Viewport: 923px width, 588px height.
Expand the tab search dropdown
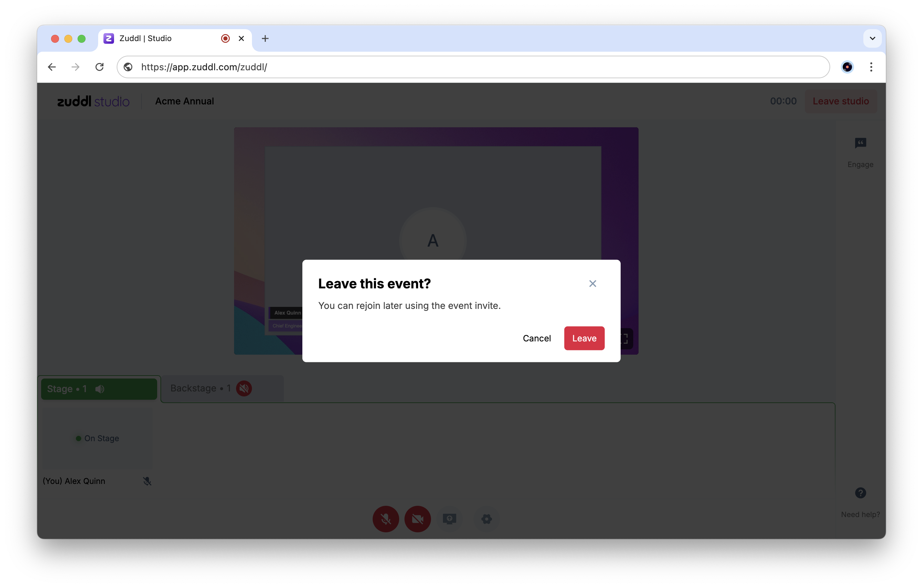click(872, 38)
